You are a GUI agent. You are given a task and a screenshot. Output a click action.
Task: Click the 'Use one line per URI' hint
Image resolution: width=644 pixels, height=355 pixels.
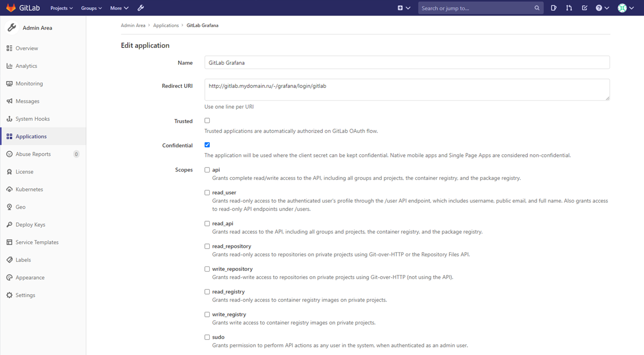tap(229, 107)
